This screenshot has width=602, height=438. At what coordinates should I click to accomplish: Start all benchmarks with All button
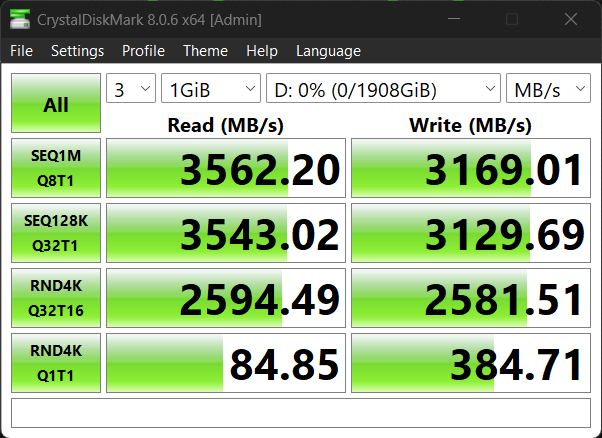pos(56,103)
